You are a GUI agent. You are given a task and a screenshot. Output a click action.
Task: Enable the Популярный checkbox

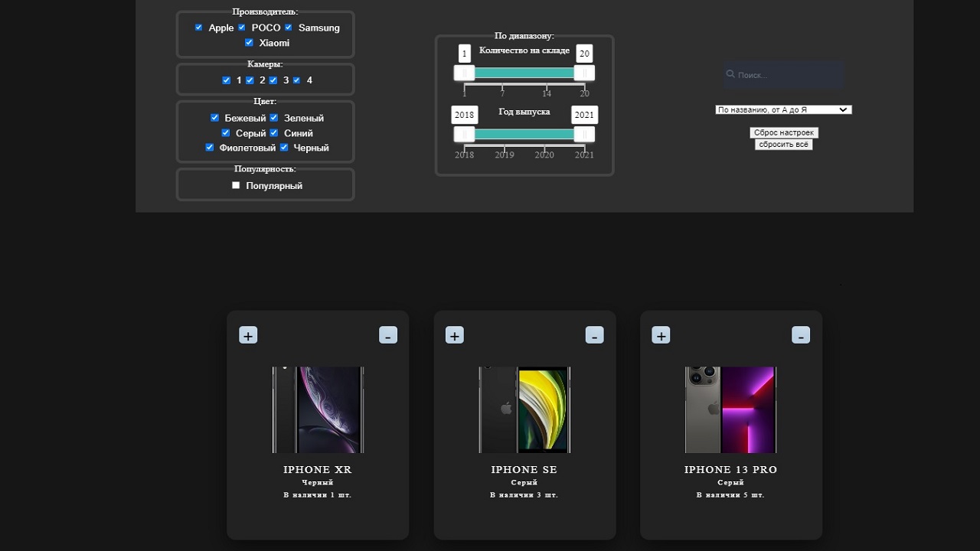236,185
